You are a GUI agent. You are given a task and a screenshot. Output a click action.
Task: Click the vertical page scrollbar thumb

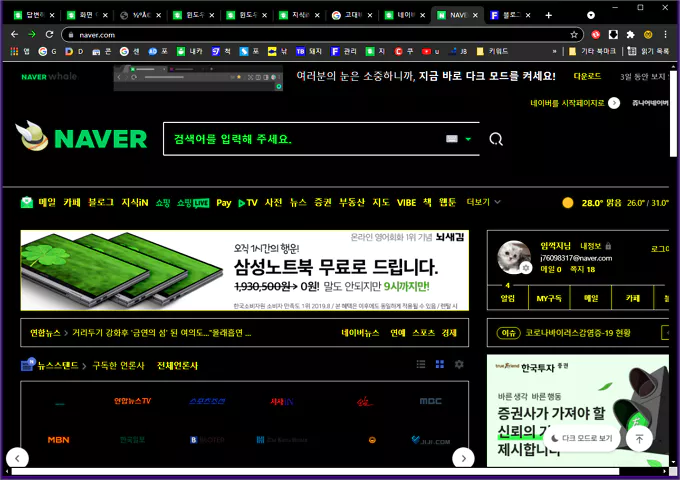tap(673, 113)
